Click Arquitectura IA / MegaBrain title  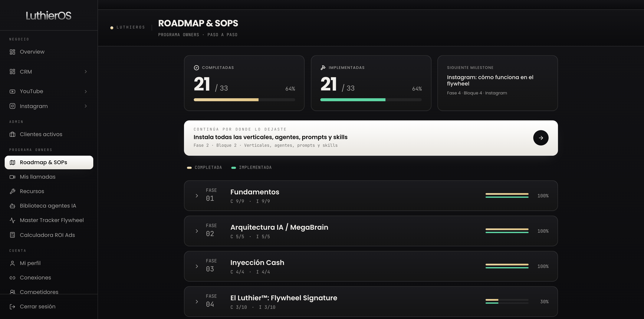pyautogui.click(x=279, y=227)
